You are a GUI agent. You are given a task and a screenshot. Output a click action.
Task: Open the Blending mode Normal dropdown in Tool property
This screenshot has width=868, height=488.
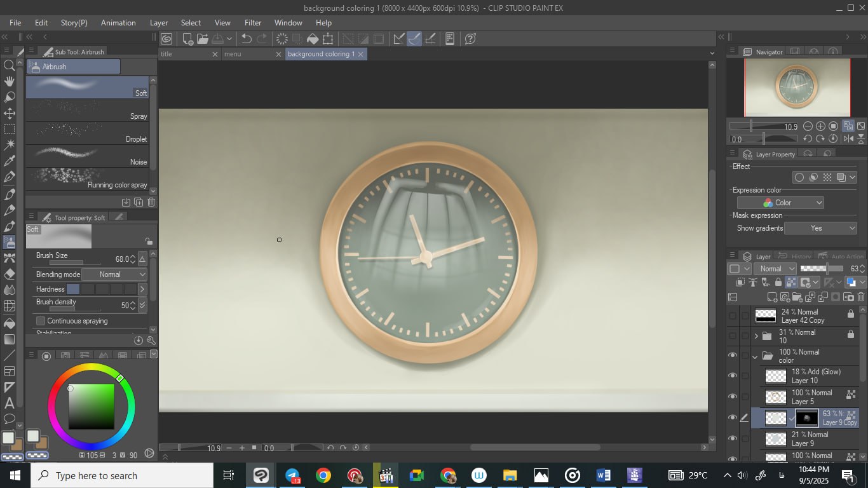(114, 274)
